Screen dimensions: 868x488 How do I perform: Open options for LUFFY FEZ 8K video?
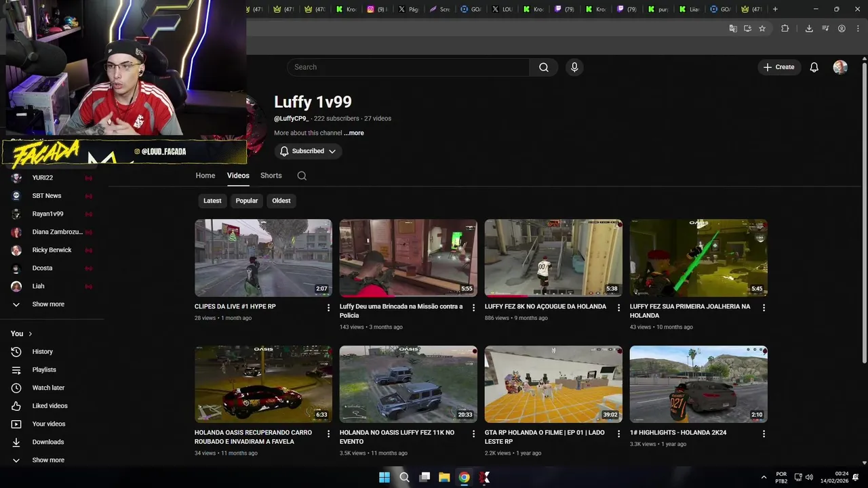point(618,308)
